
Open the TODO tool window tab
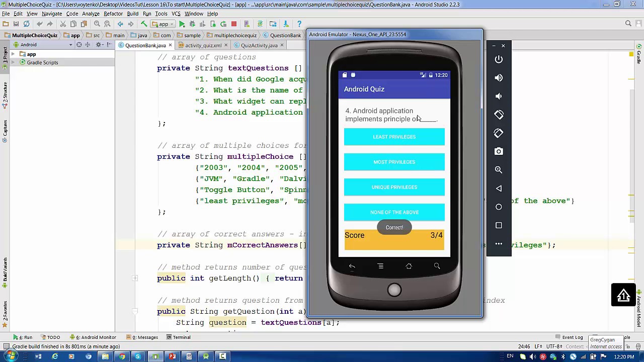pyautogui.click(x=51, y=337)
